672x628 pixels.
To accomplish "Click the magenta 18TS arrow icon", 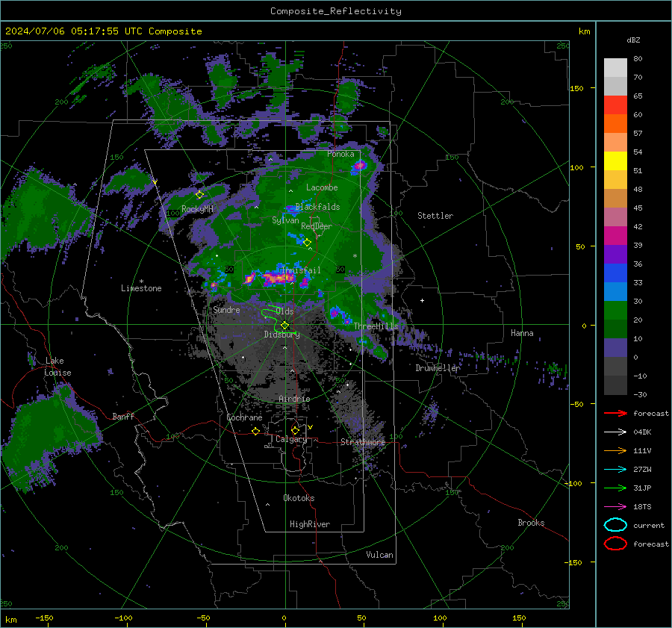I will coord(615,507).
